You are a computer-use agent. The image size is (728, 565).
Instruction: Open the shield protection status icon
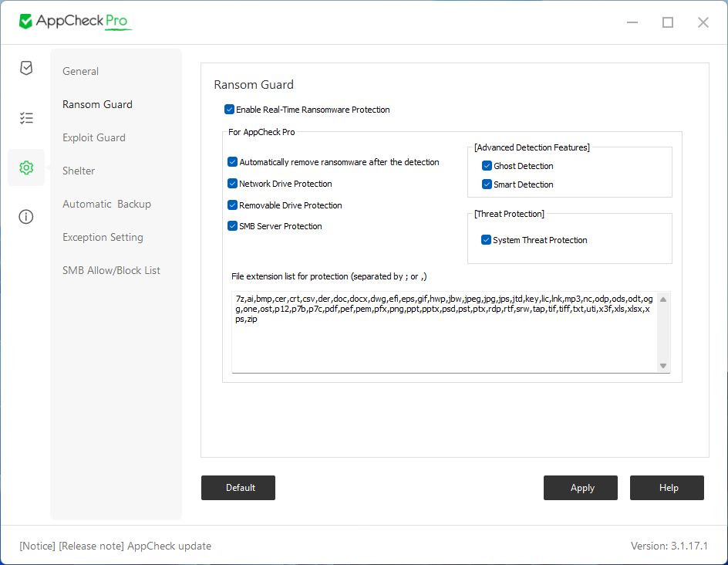pos(26,69)
